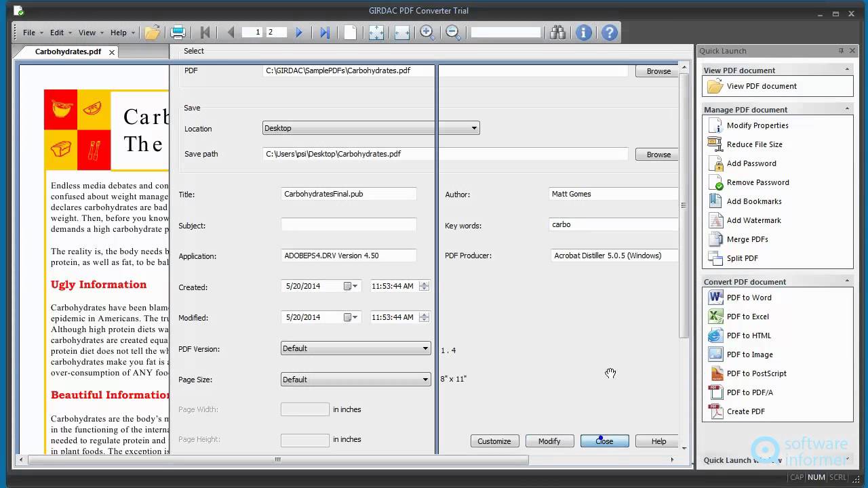868x488 pixels.
Task: Click the PDF to Word icon
Action: click(715, 298)
